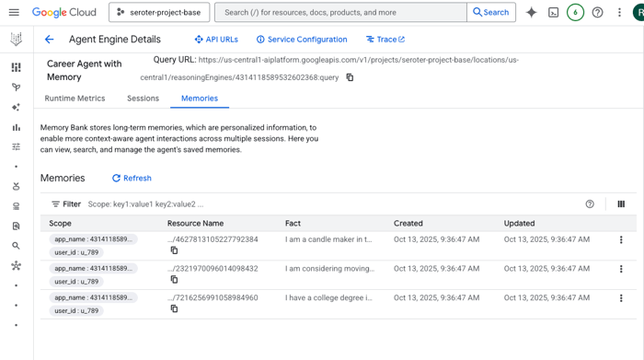Click fact 'I have a college degree i...'
Screen dimensions: 644x360
(x=328, y=297)
